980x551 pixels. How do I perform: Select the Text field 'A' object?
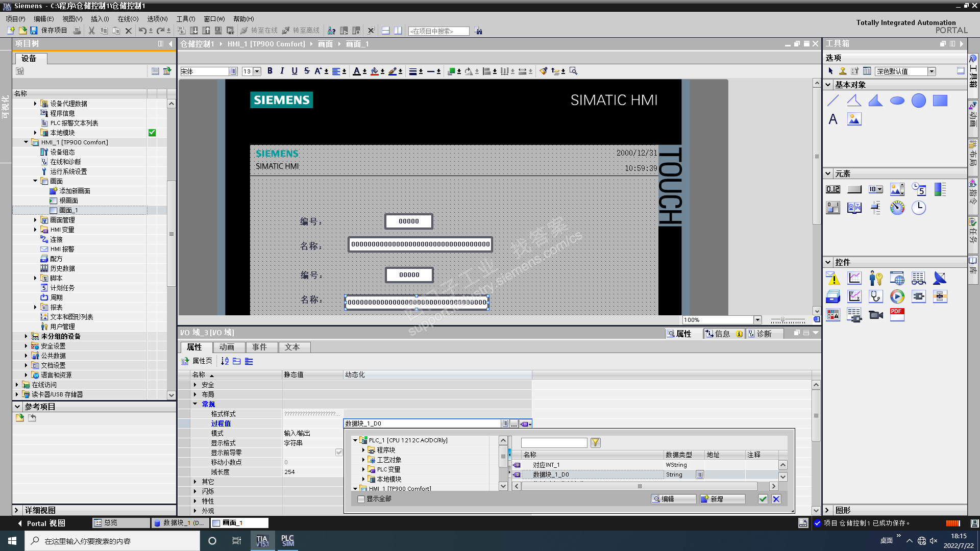pos(833,119)
